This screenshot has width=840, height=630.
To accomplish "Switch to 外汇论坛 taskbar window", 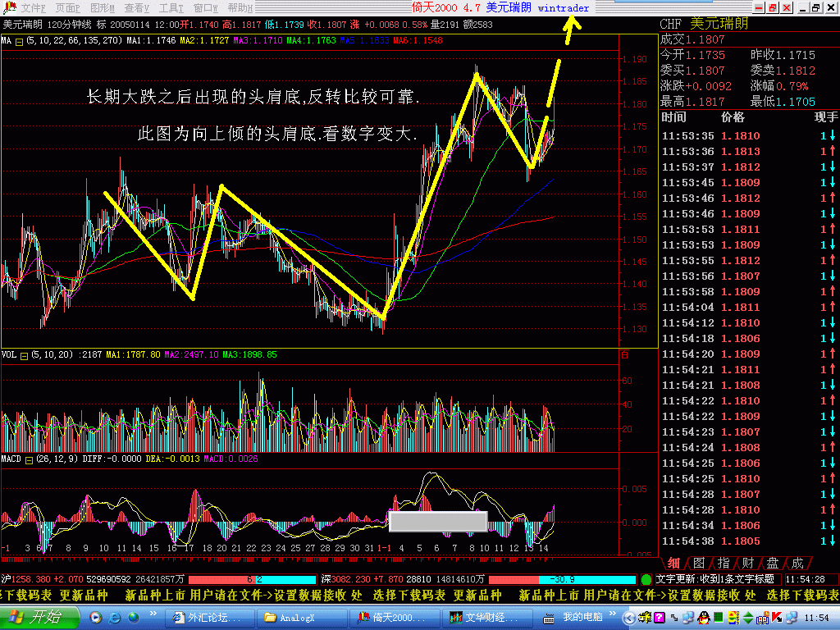I will click(x=209, y=618).
